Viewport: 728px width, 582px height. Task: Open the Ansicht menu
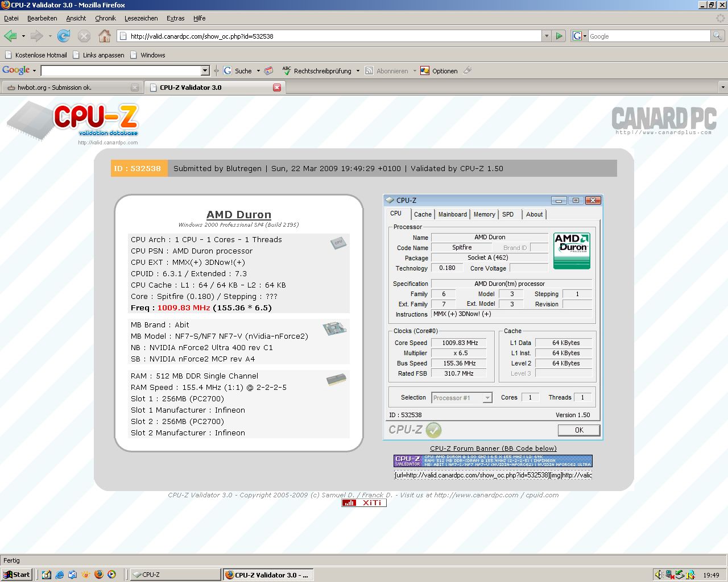coord(76,18)
